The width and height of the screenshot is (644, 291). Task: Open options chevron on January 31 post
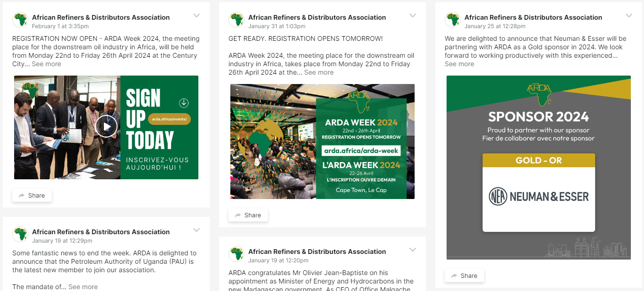click(413, 15)
